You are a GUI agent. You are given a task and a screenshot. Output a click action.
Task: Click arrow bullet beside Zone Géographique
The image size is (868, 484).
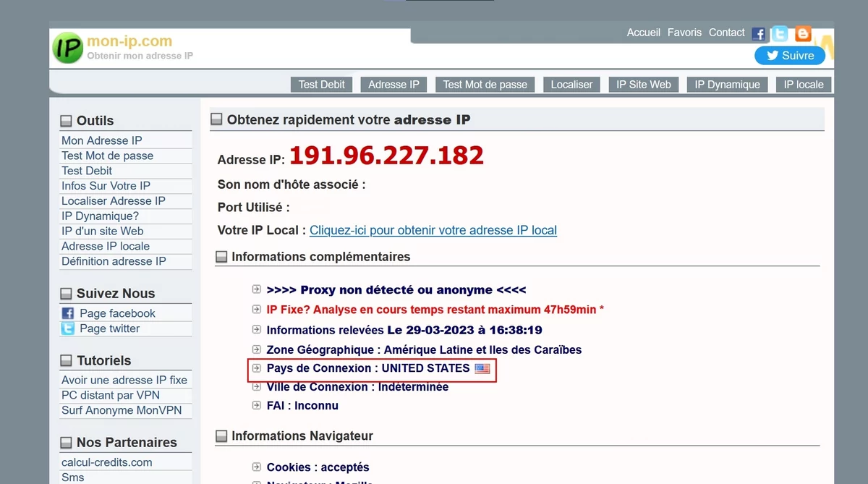(256, 349)
